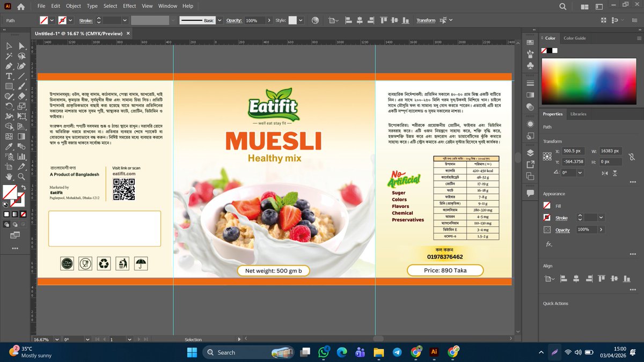The width and height of the screenshot is (644, 362).
Task: Select the Eyedropper tool
Action: [x=9, y=146]
